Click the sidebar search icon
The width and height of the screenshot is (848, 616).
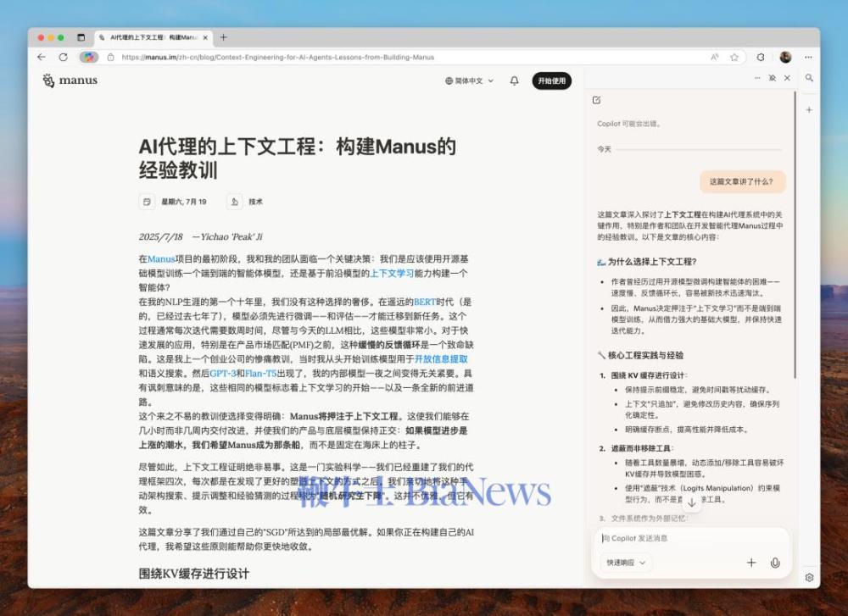[809, 78]
